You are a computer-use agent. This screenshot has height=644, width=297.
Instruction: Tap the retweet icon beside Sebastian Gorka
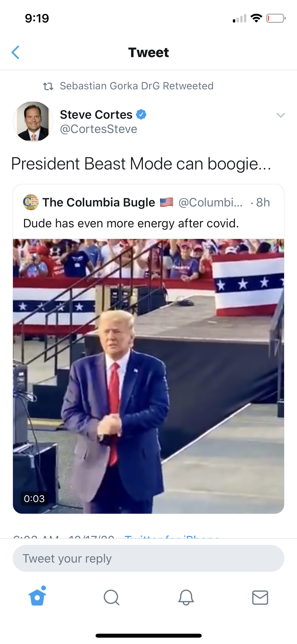coord(48,86)
